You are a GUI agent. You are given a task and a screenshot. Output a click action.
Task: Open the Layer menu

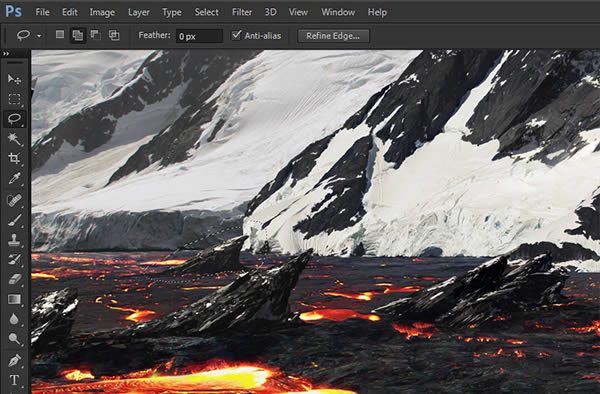[x=139, y=13]
